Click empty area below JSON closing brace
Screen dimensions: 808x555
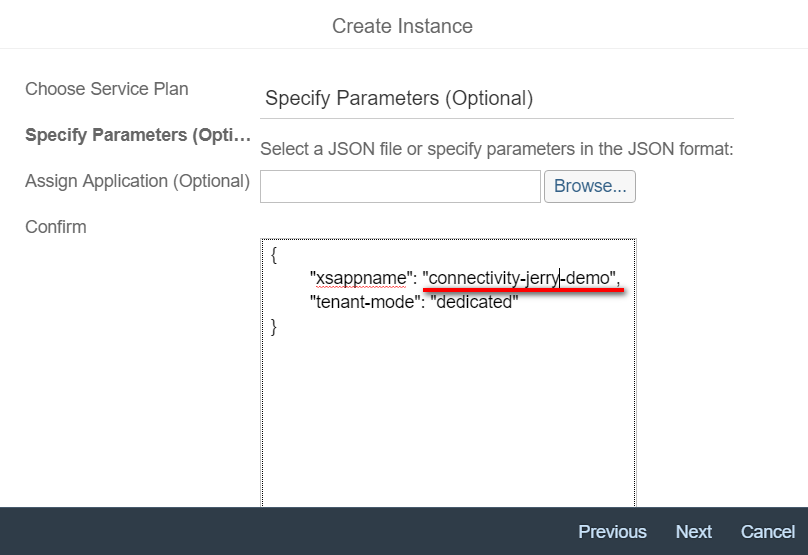tap(447, 420)
